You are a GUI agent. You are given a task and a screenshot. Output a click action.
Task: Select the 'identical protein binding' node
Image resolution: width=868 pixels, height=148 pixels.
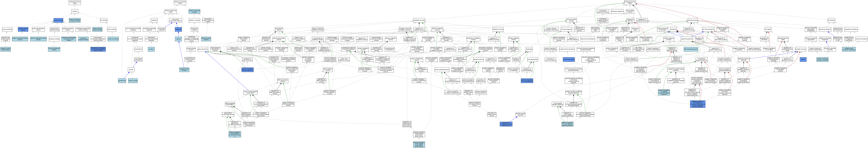pos(23,29)
